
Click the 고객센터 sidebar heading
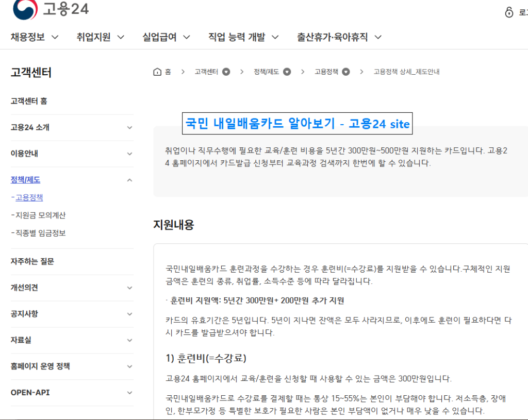[31, 72]
